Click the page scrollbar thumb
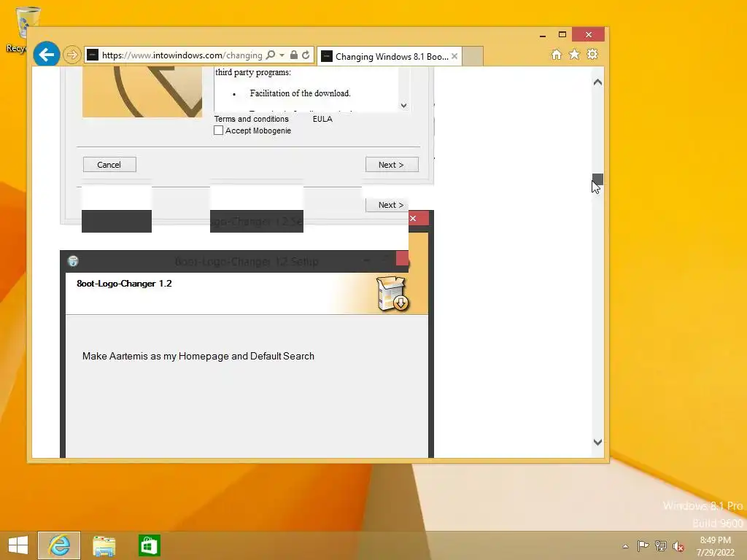 [597, 179]
